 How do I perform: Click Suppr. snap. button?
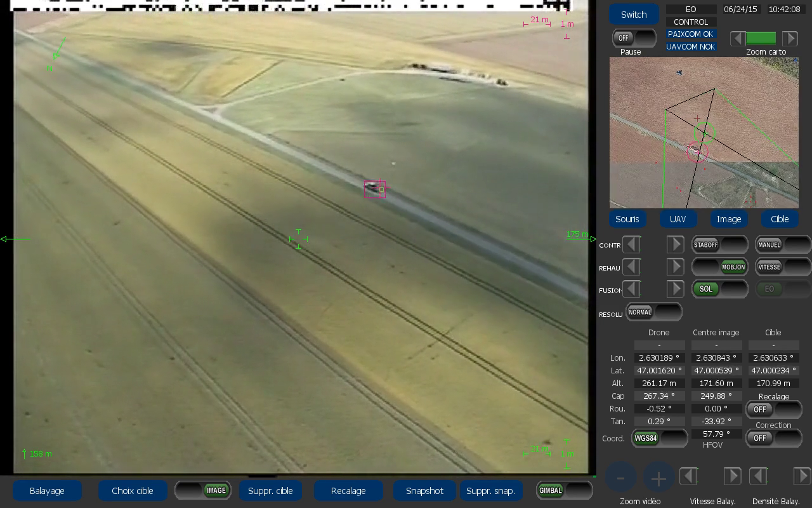tap(490, 491)
